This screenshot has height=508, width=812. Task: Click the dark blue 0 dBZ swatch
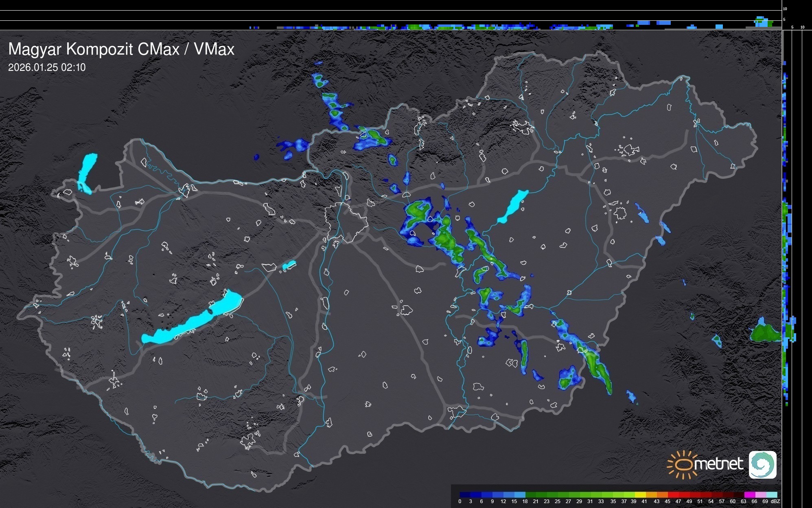(465, 495)
